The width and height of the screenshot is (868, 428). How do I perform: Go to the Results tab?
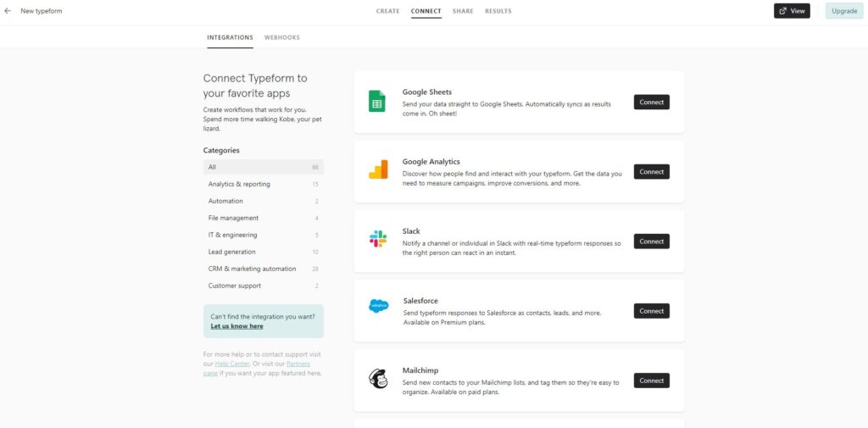[x=498, y=11]
